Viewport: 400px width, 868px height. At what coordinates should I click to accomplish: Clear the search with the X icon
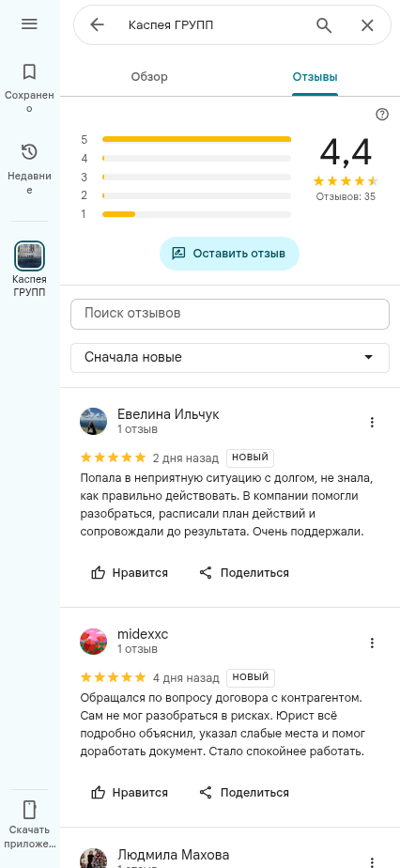[x=367, y=25]
